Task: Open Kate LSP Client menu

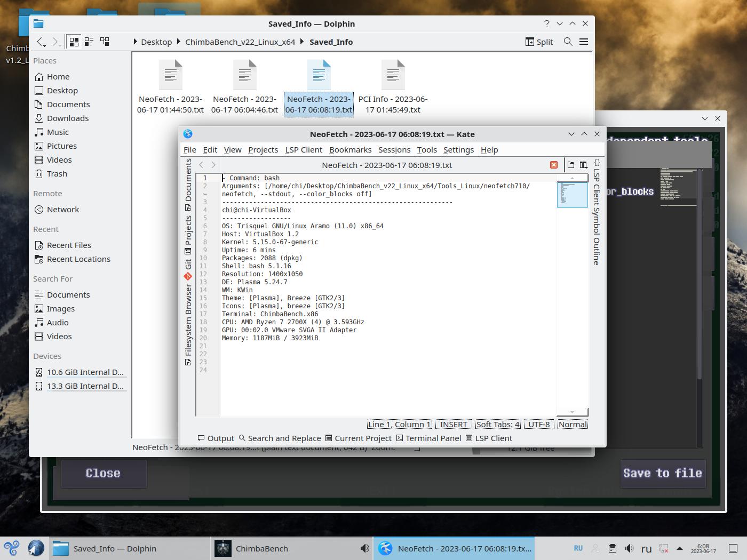Action: (304, 150)
